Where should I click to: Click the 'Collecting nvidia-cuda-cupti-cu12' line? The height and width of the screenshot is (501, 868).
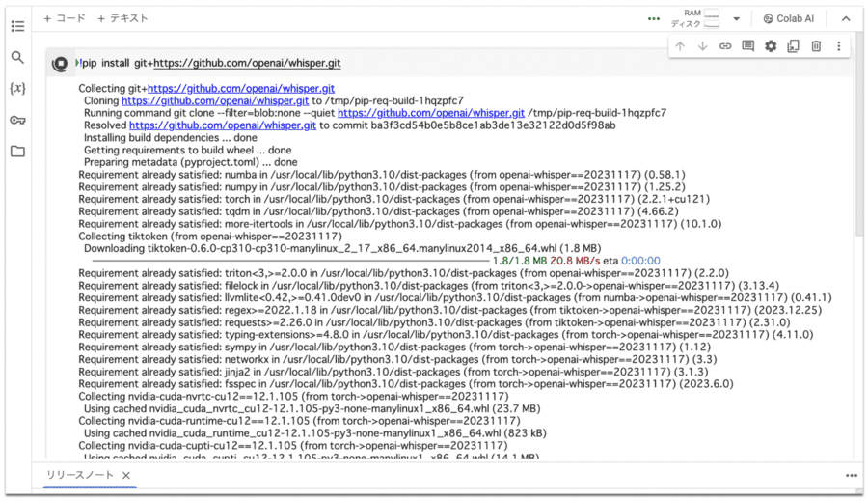(293, 446)
